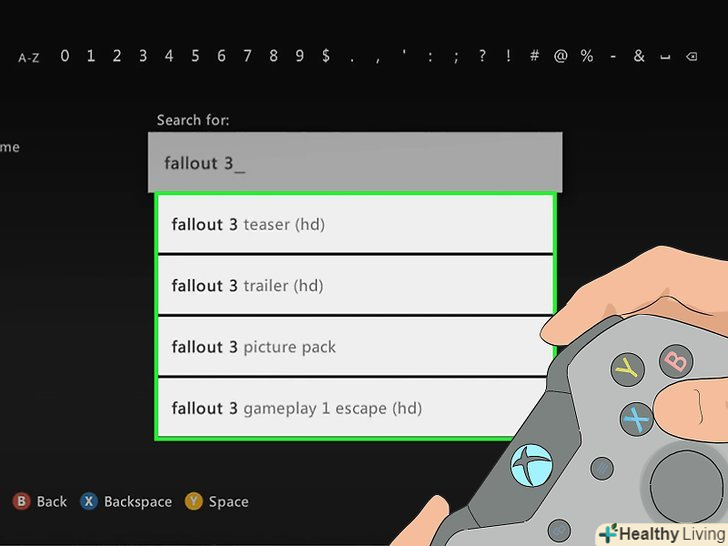Select the @ symbol key

pyautogui.click(x=560, y=56)
